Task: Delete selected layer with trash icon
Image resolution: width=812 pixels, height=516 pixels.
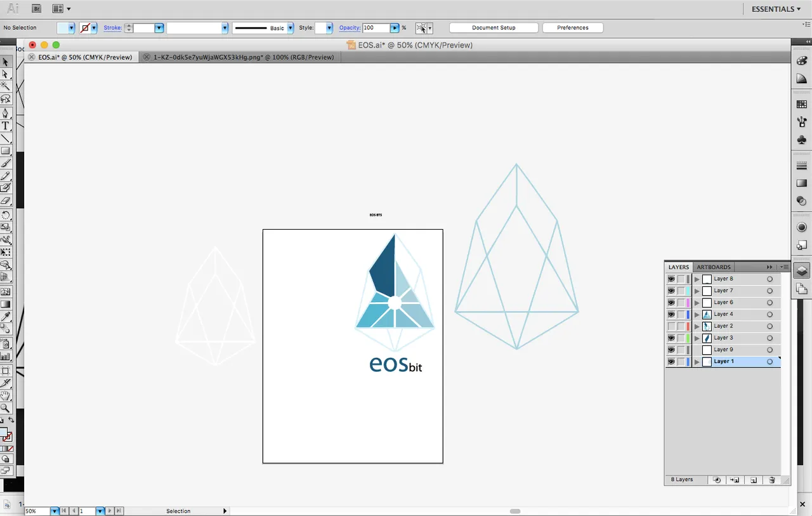Action: pos(772,480)
